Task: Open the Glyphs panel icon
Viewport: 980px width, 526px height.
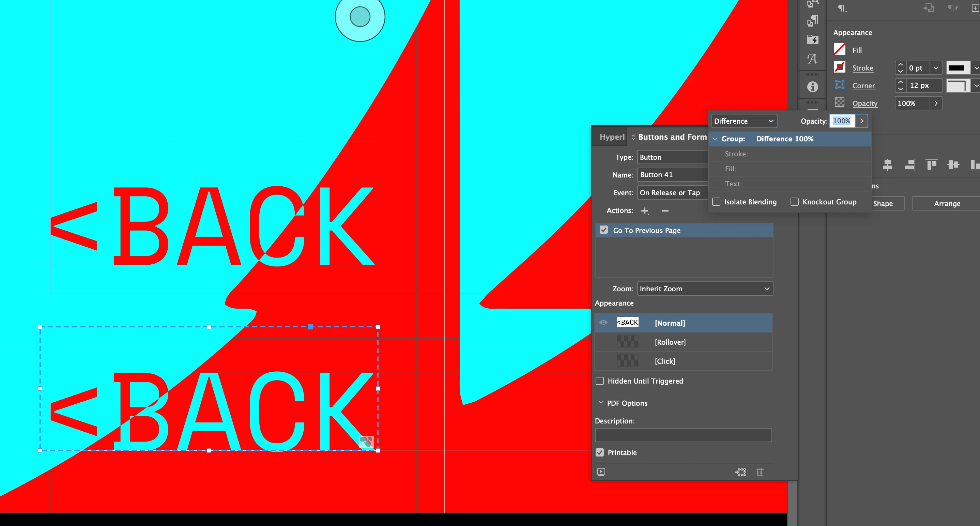Action: pos(812,59)
